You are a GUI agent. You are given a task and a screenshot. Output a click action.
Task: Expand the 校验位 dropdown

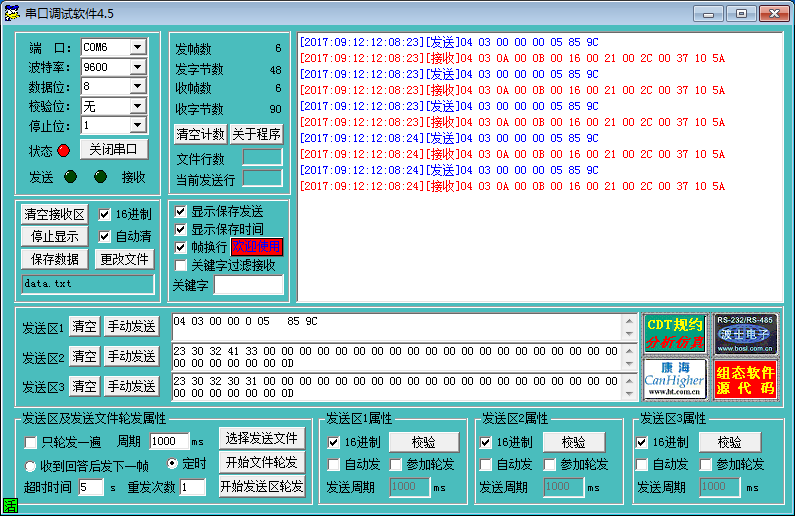(138, 106)
